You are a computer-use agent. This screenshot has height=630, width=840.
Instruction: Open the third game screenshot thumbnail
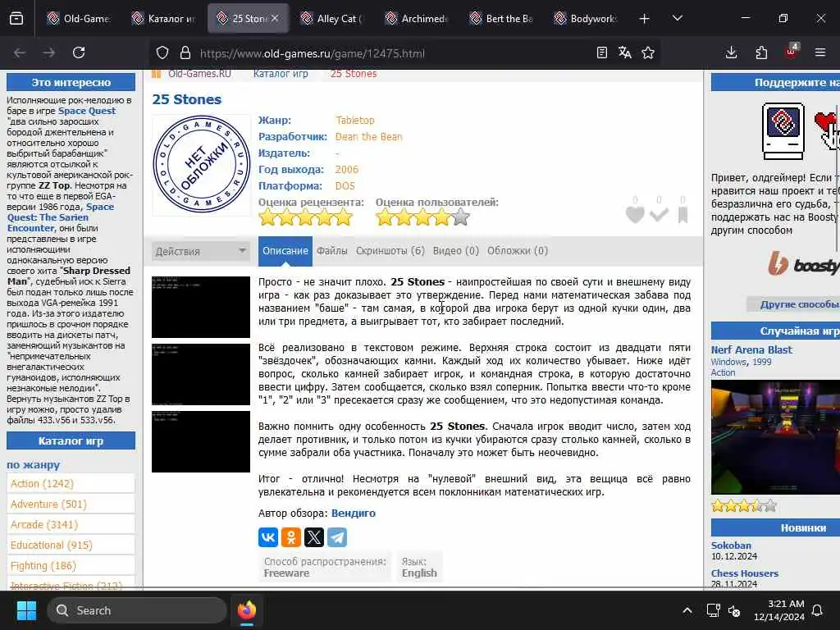coord(201,441)
